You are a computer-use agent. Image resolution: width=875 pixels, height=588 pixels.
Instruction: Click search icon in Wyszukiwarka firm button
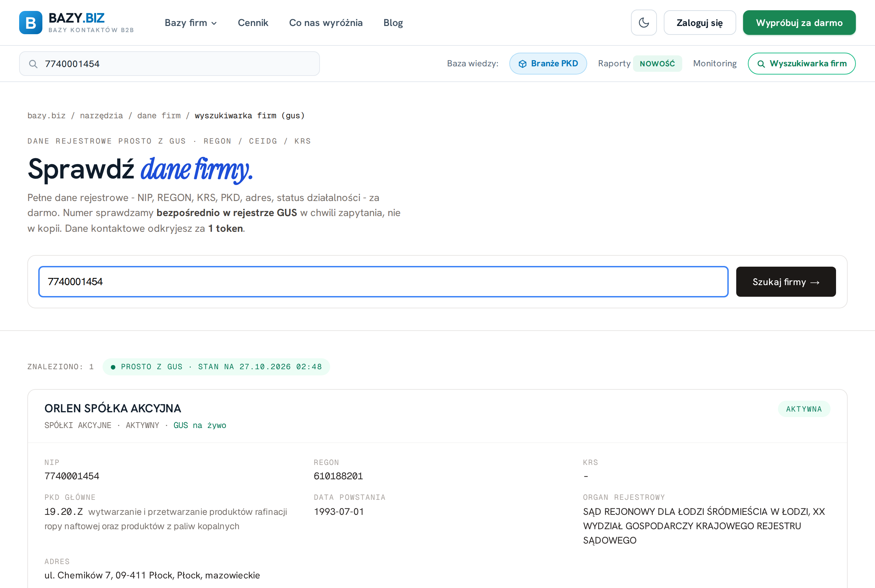coord(761,64)
